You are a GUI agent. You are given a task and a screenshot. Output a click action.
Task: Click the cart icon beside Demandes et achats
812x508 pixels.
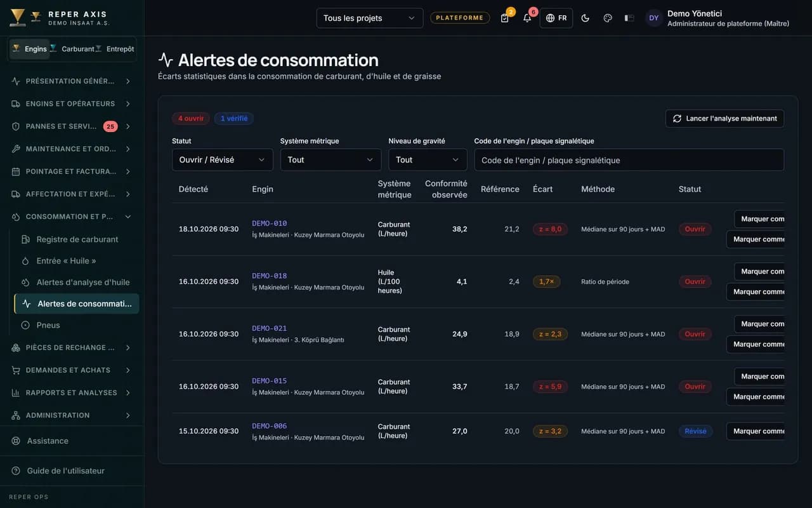coord(16,370)
